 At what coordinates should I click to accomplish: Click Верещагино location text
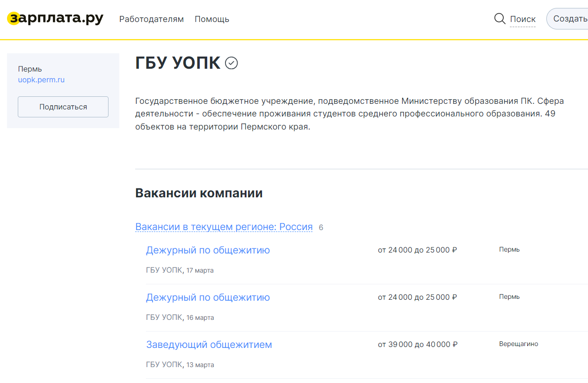519,344
